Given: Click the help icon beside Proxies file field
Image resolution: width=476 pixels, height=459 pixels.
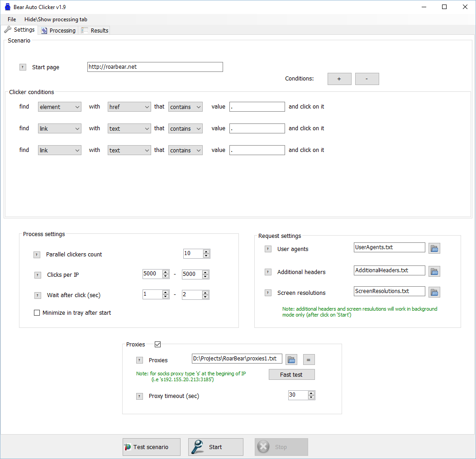Looking at the screenshot, I should pyautogui.click(x=139, y=360).
